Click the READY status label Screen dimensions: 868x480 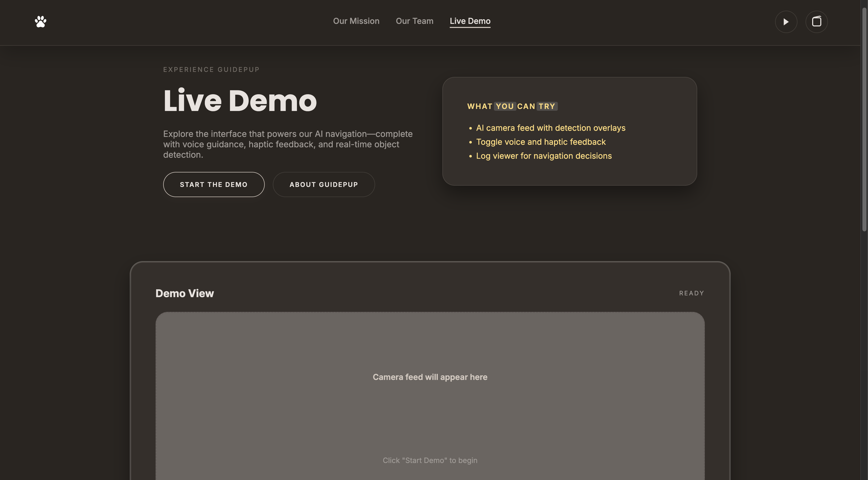click(691, 293)
